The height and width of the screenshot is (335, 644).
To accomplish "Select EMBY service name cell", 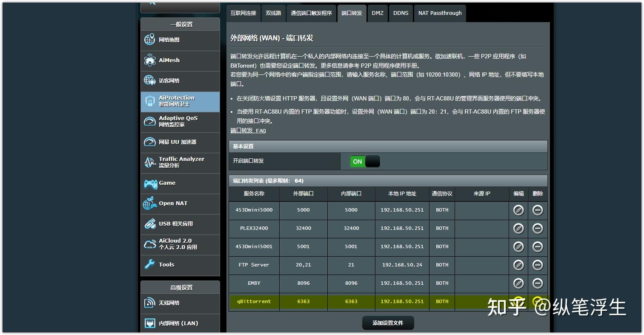I will click(x=254, y=283).
